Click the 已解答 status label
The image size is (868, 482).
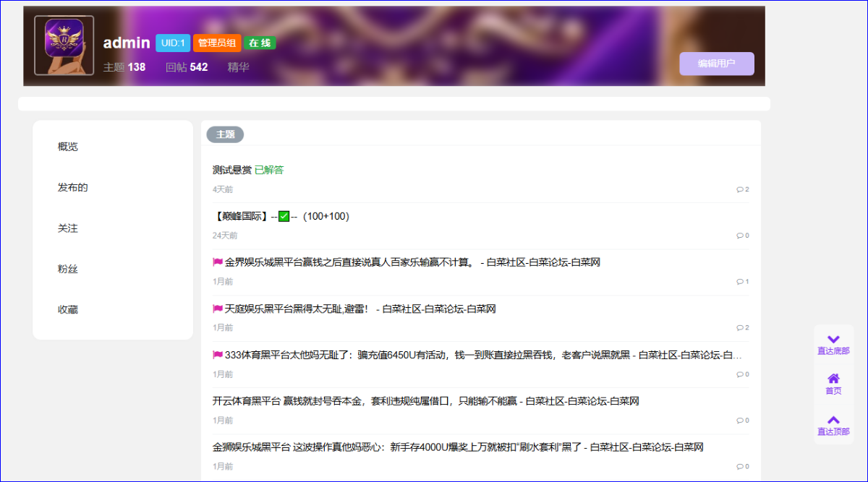(269, 170)
